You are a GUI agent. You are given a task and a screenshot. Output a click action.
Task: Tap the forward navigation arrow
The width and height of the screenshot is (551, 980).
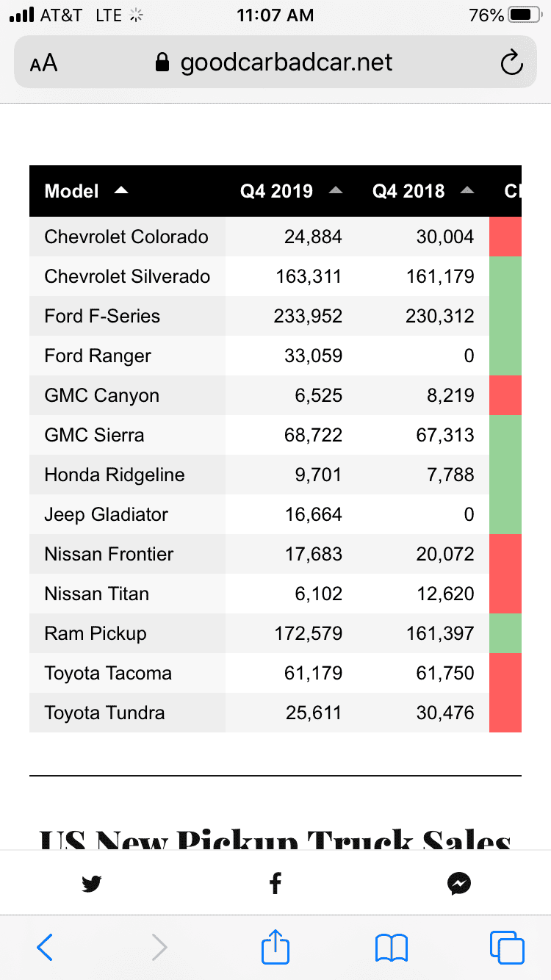159,948
